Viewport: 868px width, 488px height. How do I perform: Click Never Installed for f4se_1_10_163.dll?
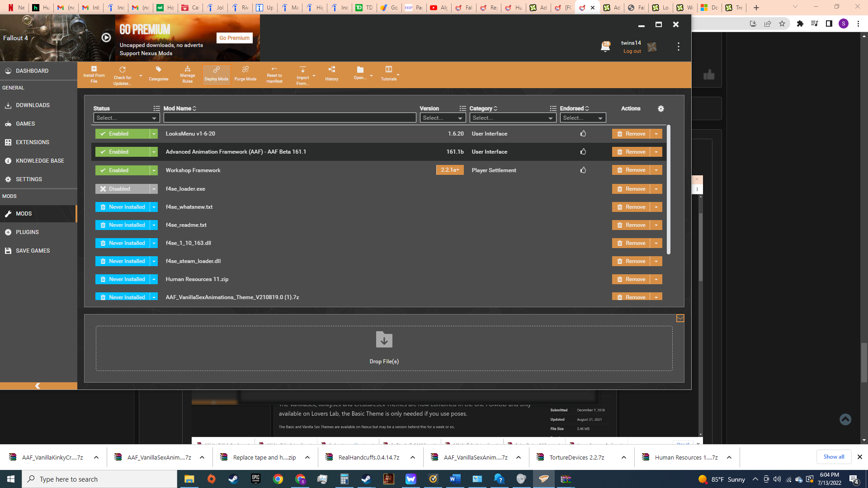click(122, 243)
